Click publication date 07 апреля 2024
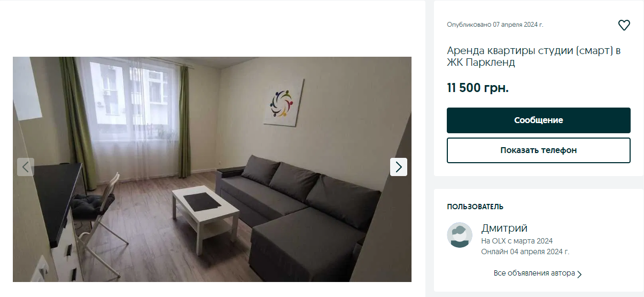644x297 pixels. click(495, 25)
